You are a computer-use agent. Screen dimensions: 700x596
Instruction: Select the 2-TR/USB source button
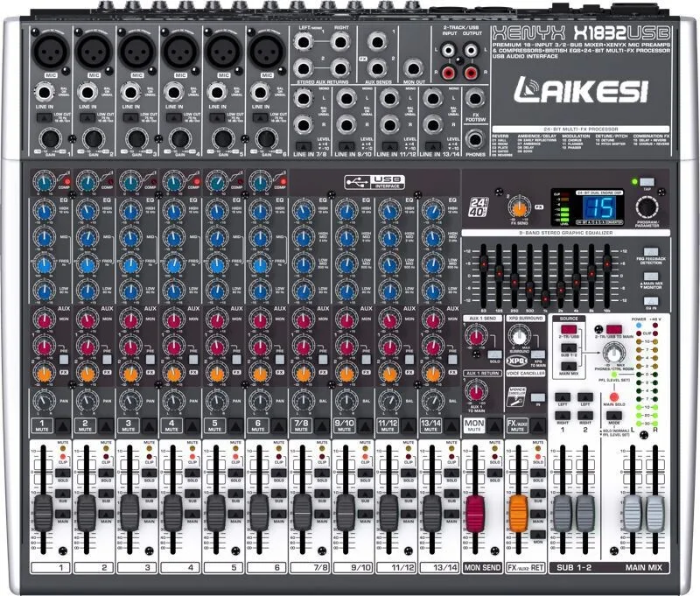coord(569,329)
